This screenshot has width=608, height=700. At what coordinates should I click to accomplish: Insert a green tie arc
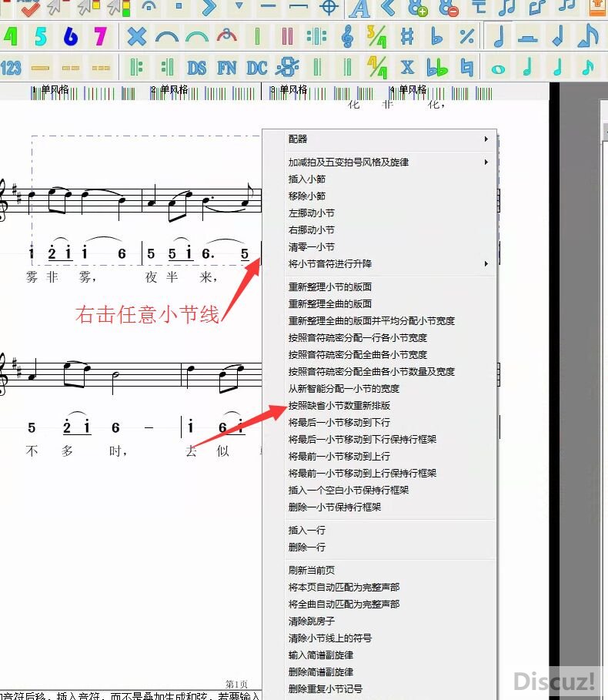point(197,37)
